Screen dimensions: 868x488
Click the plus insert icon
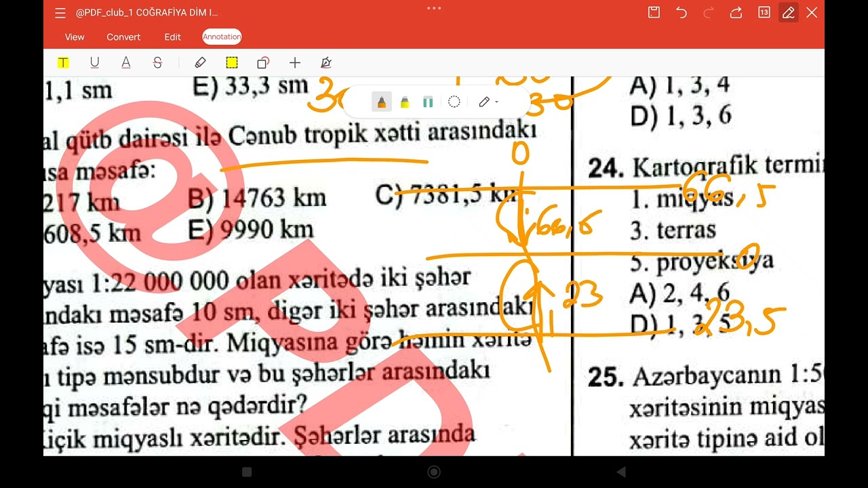coord(294,63)
